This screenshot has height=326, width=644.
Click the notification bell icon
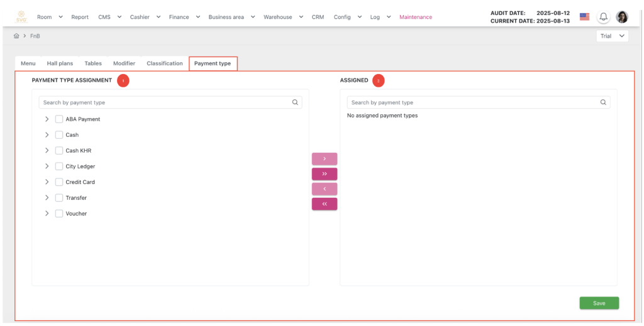(x=604, y=17)
